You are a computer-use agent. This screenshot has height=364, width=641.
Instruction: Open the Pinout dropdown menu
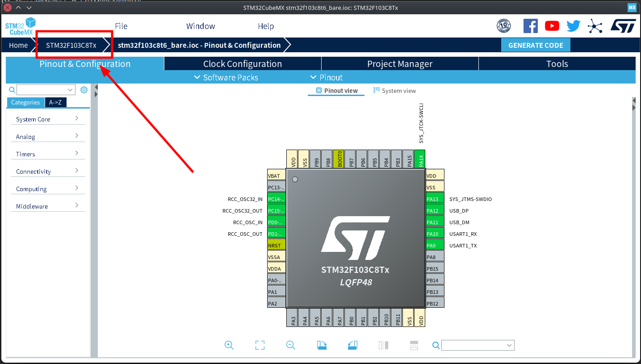click(x=327, y=77)
